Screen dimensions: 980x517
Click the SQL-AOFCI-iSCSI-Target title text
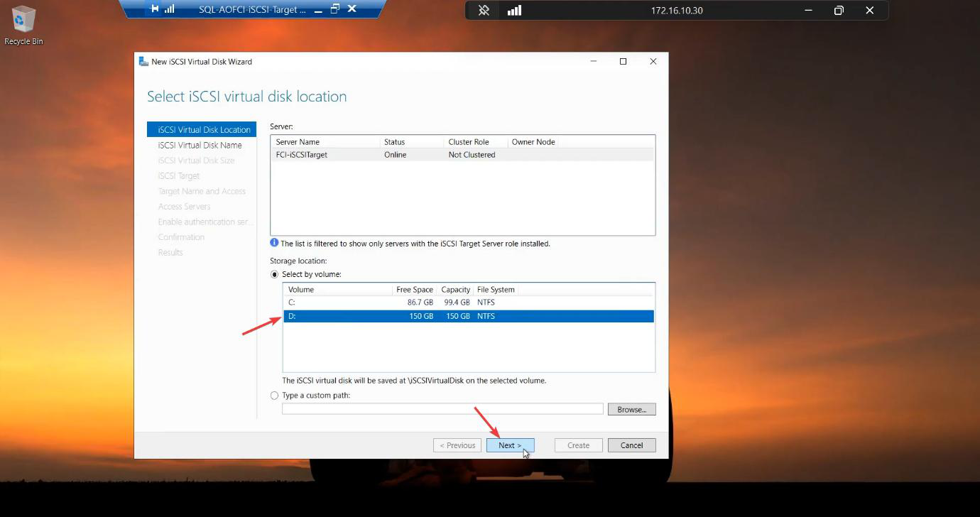[x=253, y=10]
